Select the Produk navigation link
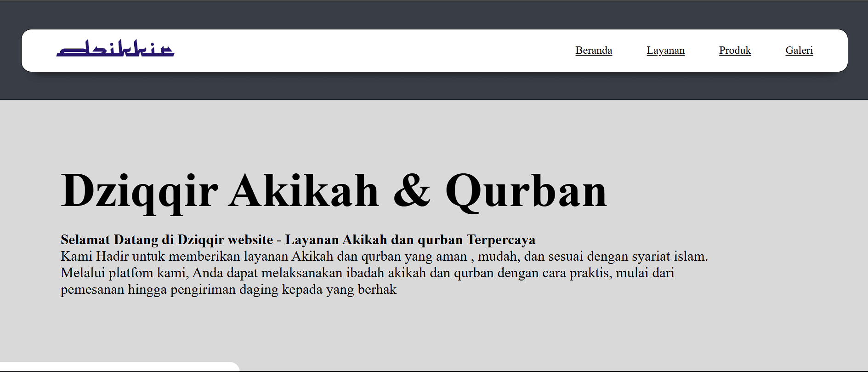This screenshot has height=372, width=868. (x=735, y=50)
